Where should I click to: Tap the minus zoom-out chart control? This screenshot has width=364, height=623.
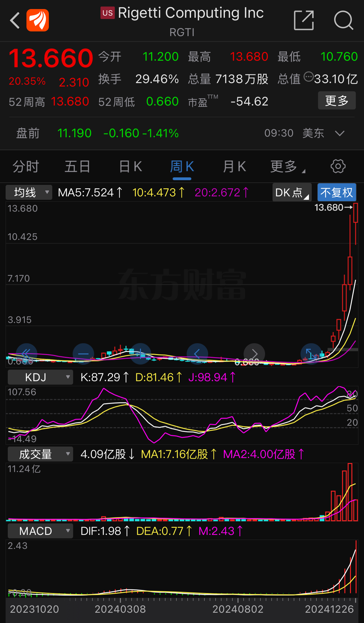point(83,354)
